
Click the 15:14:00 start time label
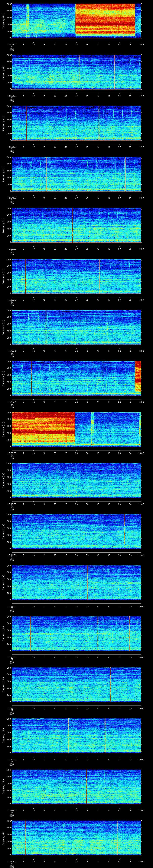coord(12,708)
